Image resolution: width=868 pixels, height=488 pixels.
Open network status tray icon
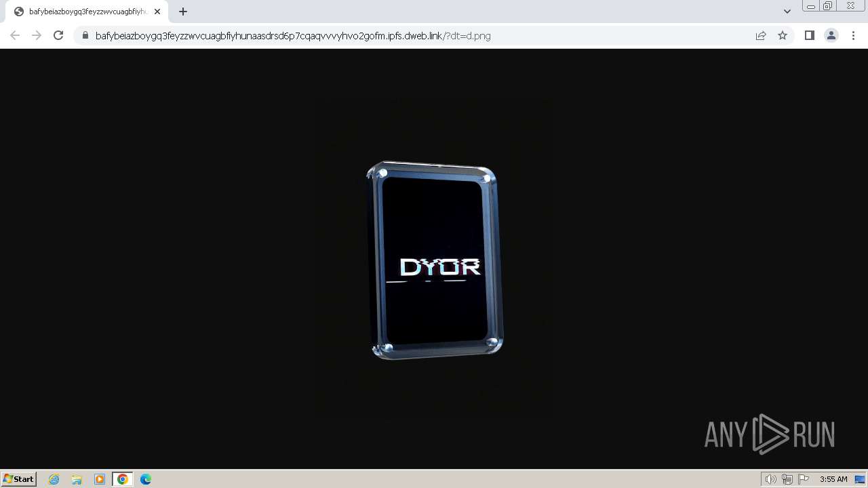[787, 479]
